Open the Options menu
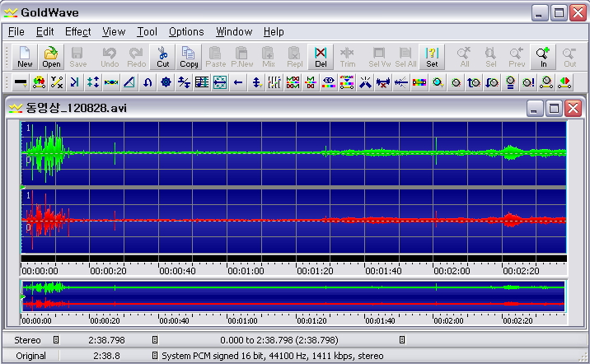This screenshot has width=590, height=364. (x=186, y=32)
